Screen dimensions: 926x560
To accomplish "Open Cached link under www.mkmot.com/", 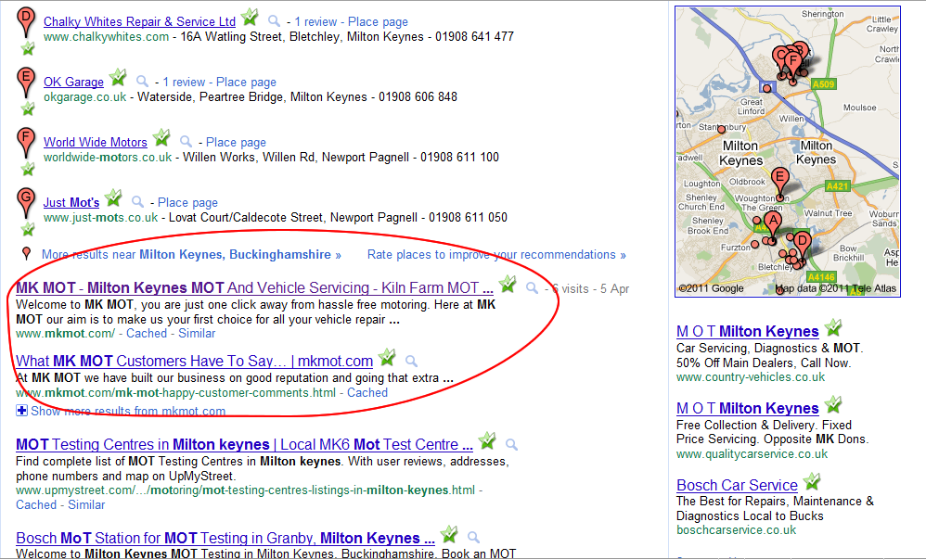I will click(x=147, y=334).
